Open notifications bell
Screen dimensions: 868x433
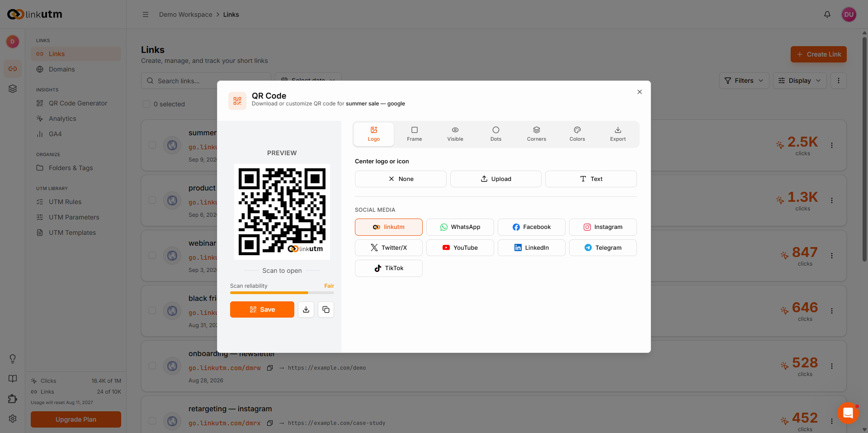827,14
